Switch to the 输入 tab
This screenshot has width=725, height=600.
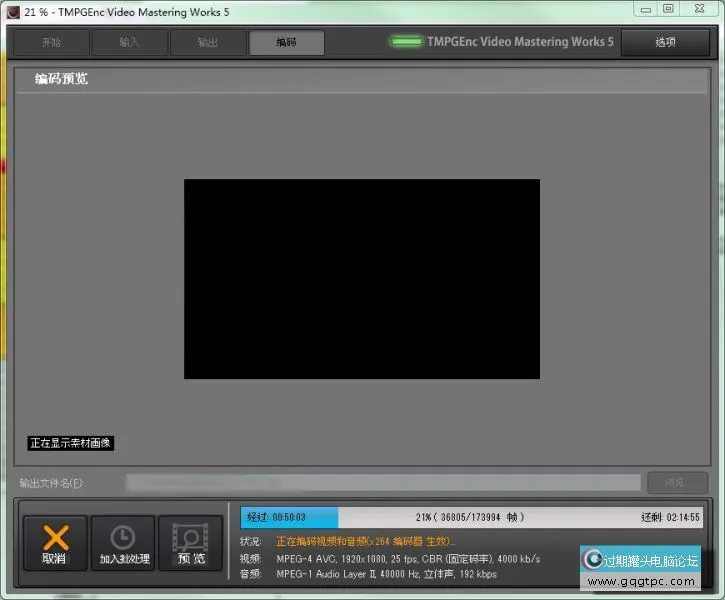click(x=129, y=43)
